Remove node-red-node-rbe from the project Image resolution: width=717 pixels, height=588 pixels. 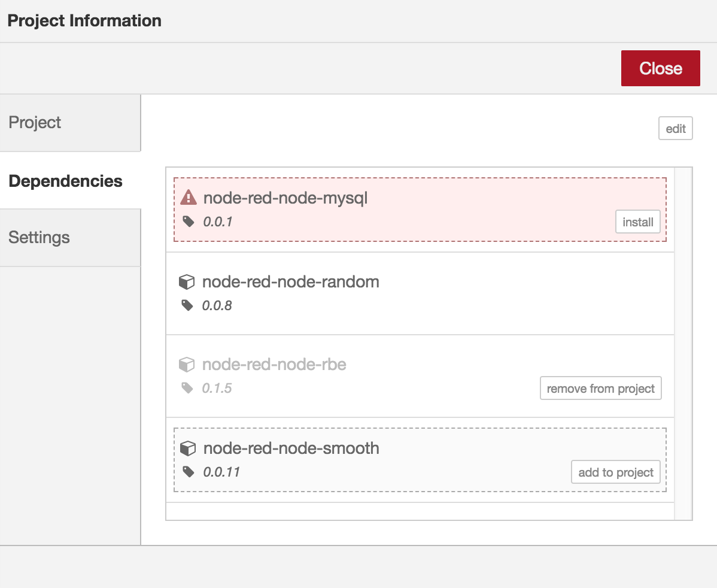[x=600, y=388]
